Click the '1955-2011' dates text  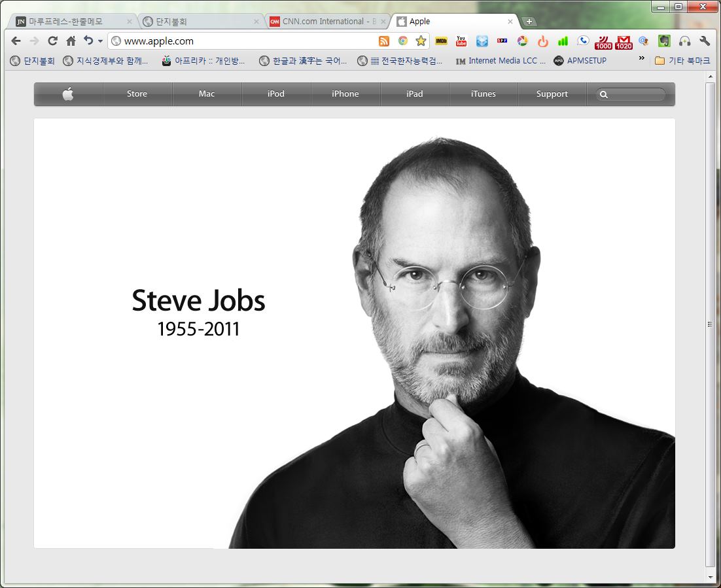click(198, 329)
